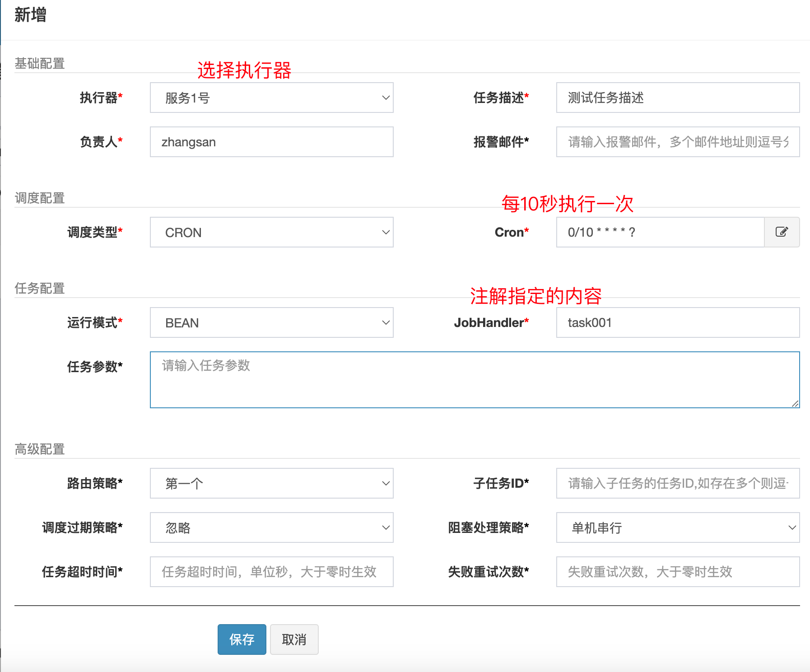Grab the 任务参数 textarea resize handle
The height and width of the screenshot is (672, 810).
(x=795, y=403)
